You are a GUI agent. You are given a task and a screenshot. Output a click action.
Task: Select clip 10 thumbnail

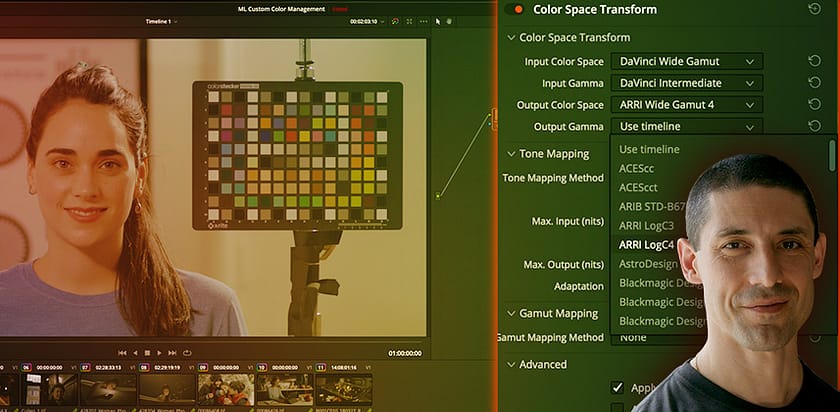point(285,389)
